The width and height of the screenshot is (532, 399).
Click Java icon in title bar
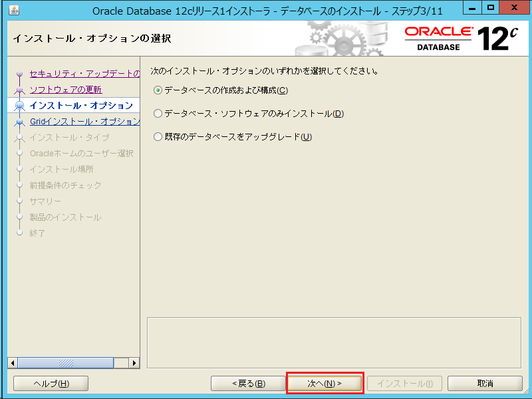click(13, 11)
